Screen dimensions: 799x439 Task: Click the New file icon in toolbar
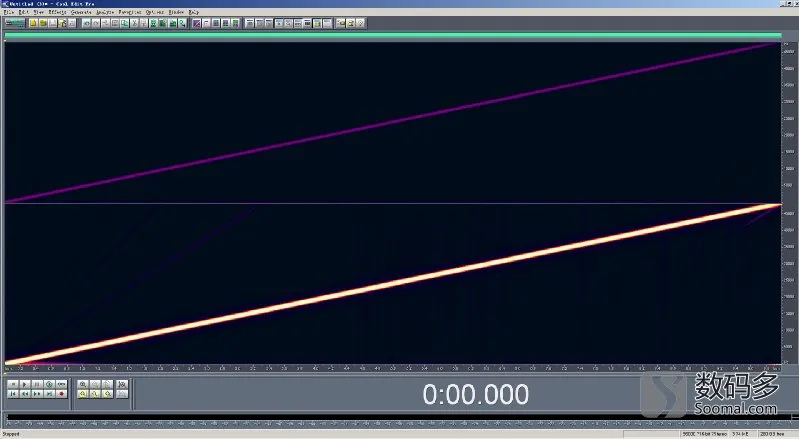point(33,23)
